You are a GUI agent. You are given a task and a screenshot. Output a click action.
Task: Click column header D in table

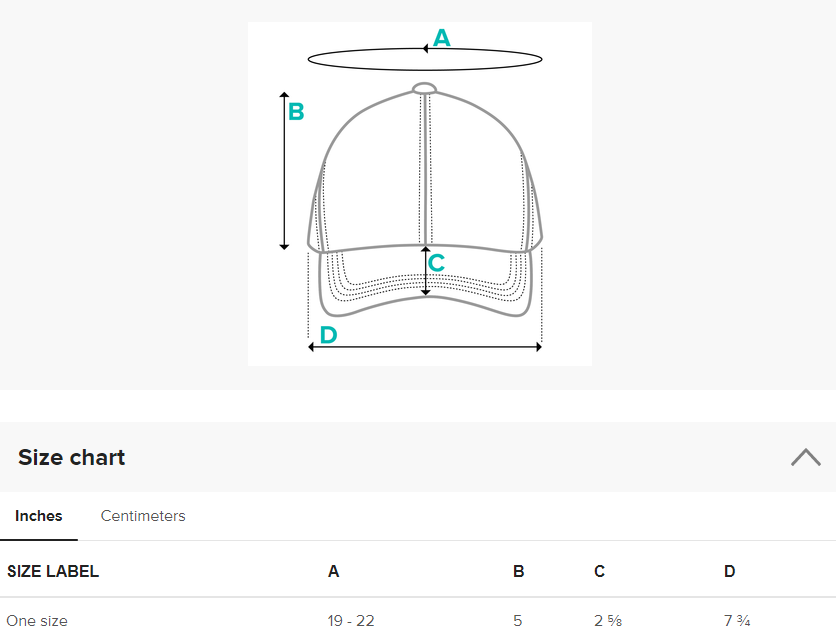pos(729,571)
